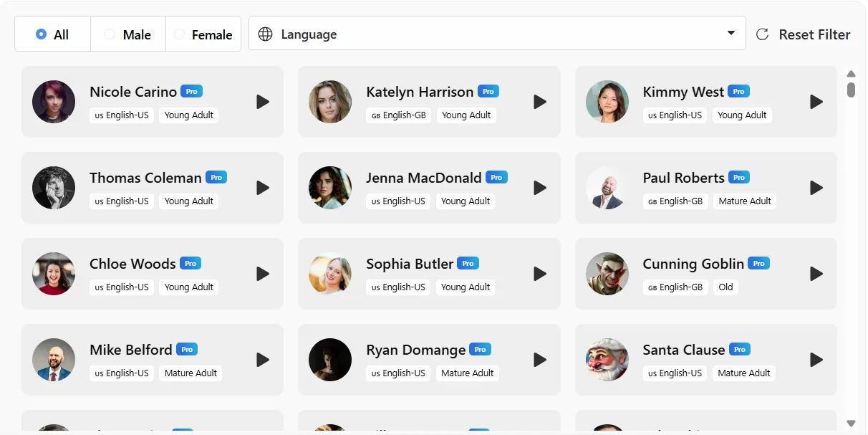Viewport: 868px width, 435px height.
Task: Click the scrollbar down arrow
Action: [851, 424]
